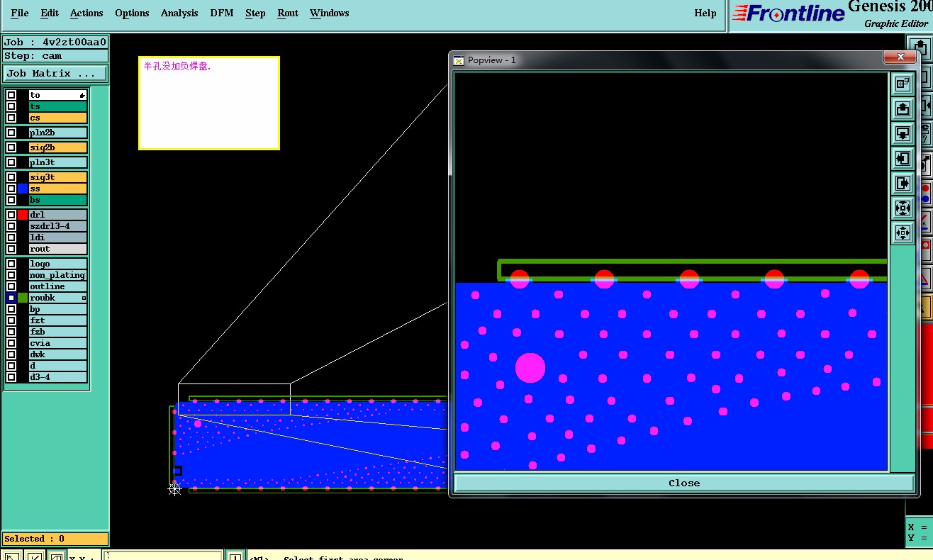The image size is (933, 560).
Task: Select the 'fzt' layer name
Action: click(x=57, y=320)
